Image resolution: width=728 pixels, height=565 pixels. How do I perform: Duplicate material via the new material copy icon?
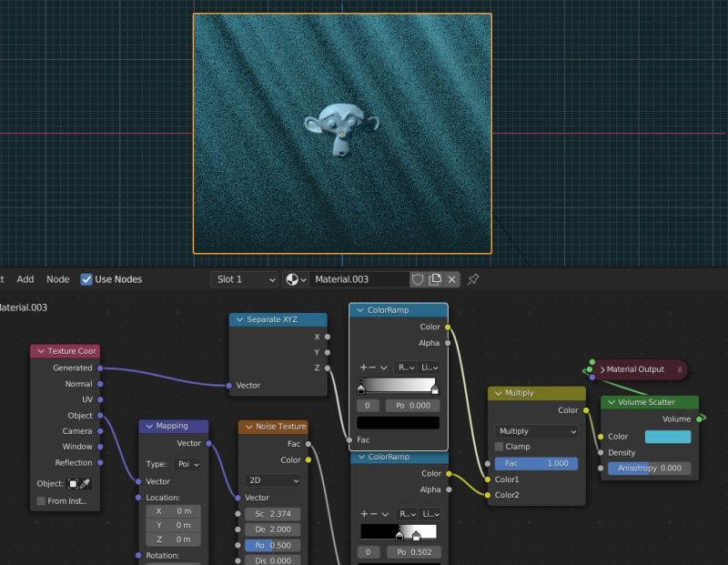435,279
